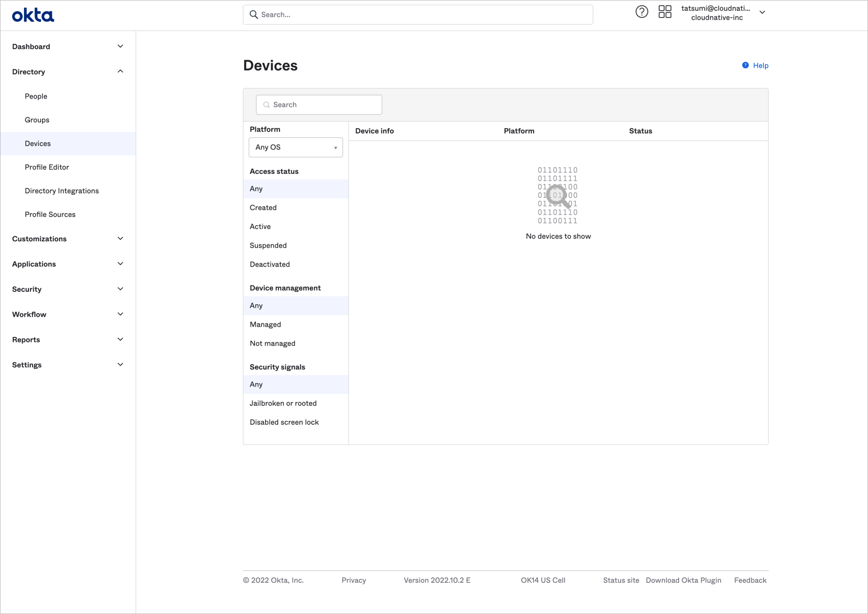
Task: Open the Groups page
Action: coord(37,120)
